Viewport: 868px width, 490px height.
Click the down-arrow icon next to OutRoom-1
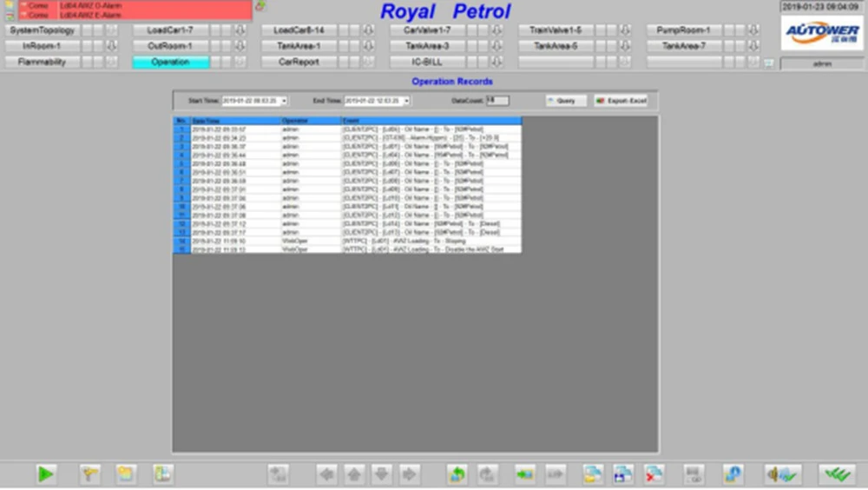tap(240, 46)
